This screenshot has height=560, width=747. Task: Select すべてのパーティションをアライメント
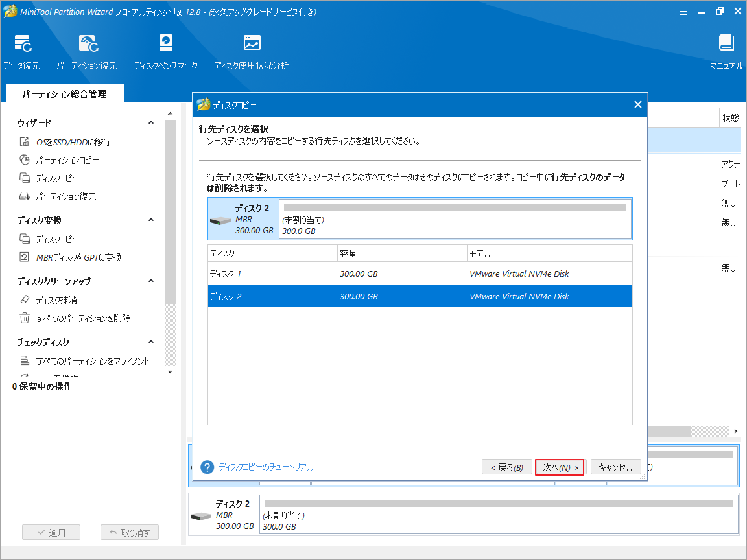93,361
